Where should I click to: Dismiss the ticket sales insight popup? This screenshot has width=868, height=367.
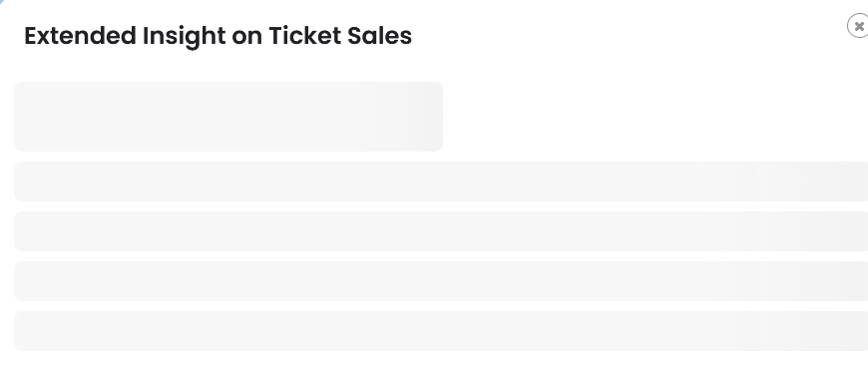[x=859, y=26]
